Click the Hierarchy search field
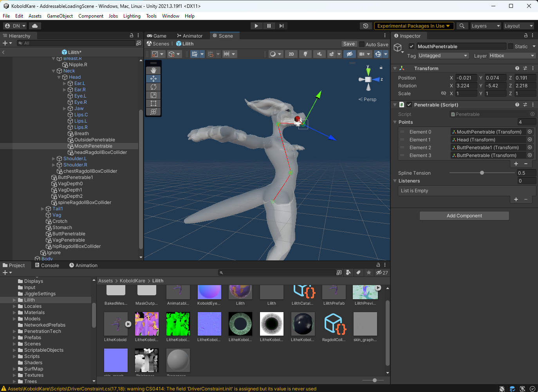The image size is (538, 392). click(76, 43)
